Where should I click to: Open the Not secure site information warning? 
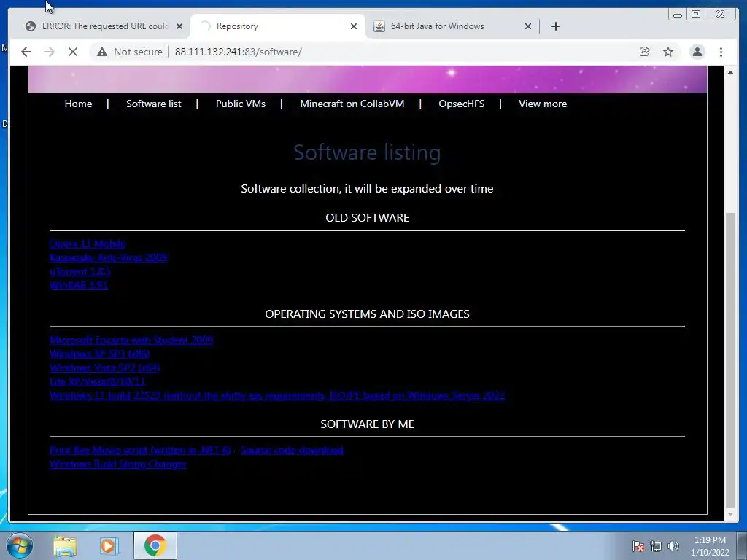130,52
